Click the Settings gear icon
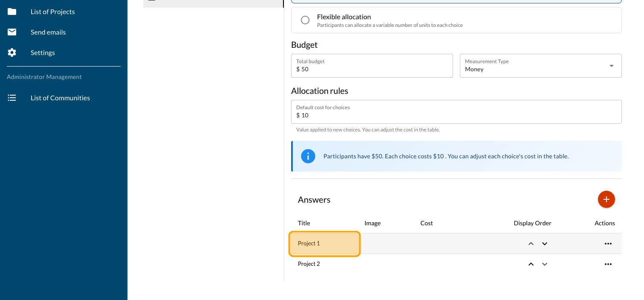This screenshot has width=644, height=300. tap(12, 52)
